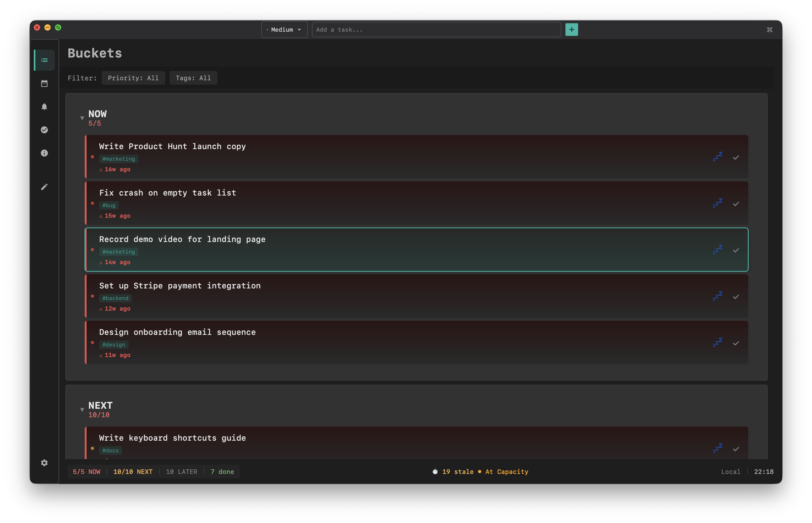The height and width of the screenshot is (523, 812).
Task: Snooze 'Record demo video for landing page'
Action: click(717, 250)
